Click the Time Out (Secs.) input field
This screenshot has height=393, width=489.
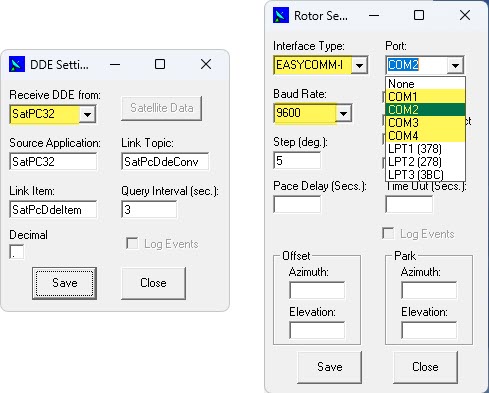pos(409,204)
